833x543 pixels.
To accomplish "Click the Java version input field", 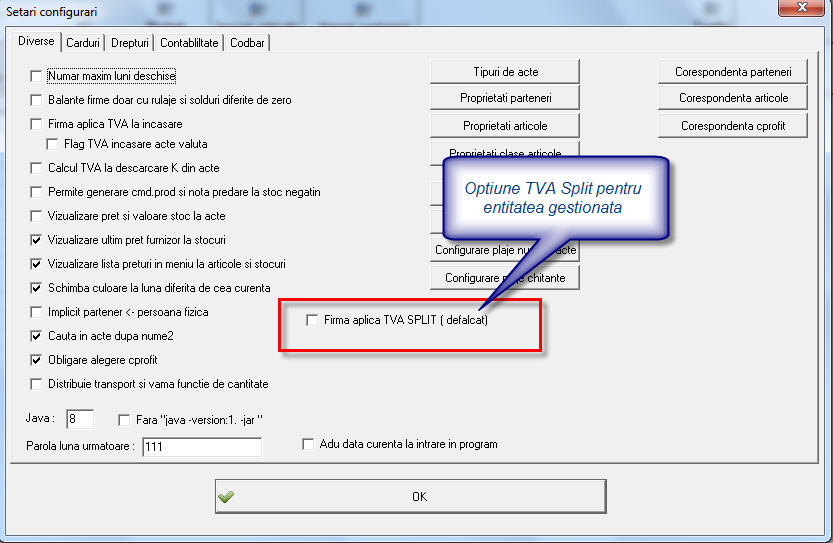I will pos(80,419).
